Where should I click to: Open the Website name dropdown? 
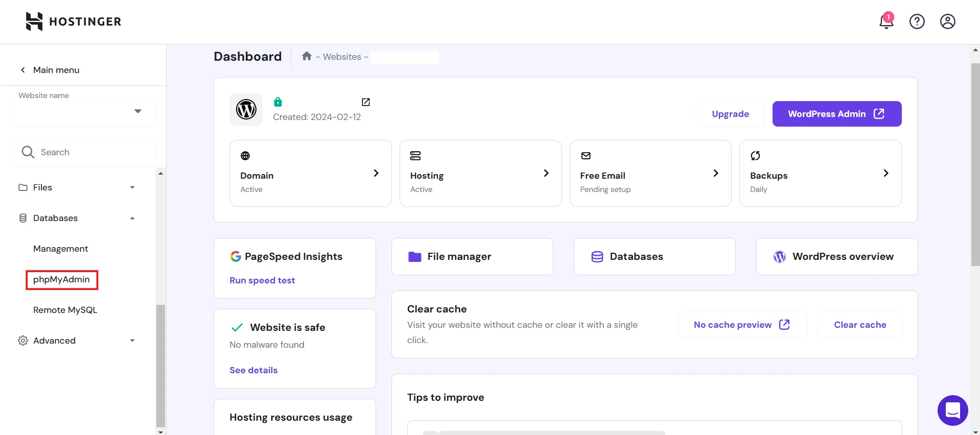(x=83, y=111)
